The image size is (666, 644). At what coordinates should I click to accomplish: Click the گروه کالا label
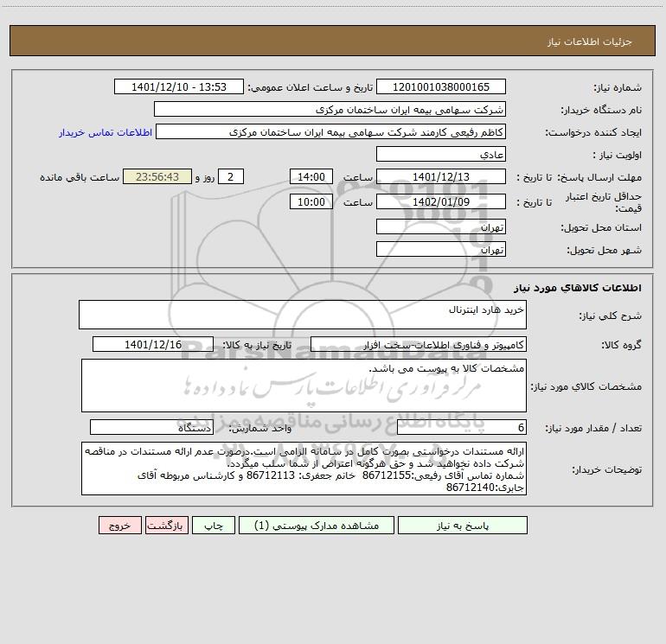621,345
